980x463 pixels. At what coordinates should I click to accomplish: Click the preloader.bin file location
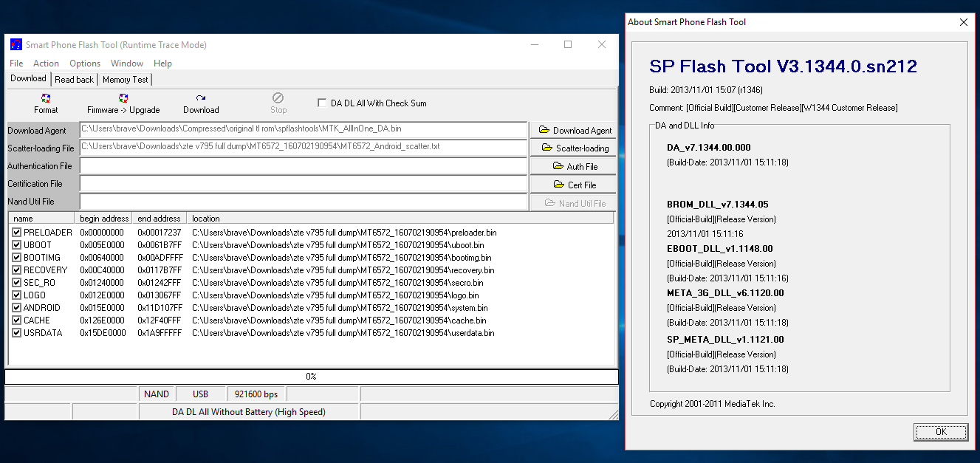tap(344, 232)
